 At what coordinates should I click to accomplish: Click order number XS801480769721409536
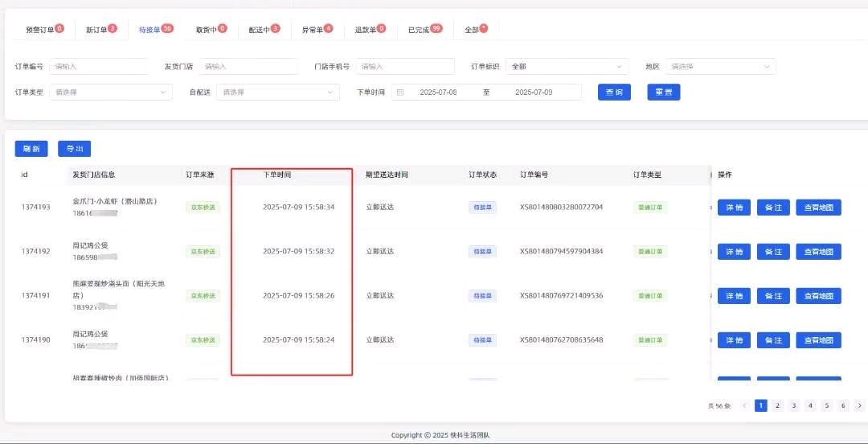(x=561, y=296)
